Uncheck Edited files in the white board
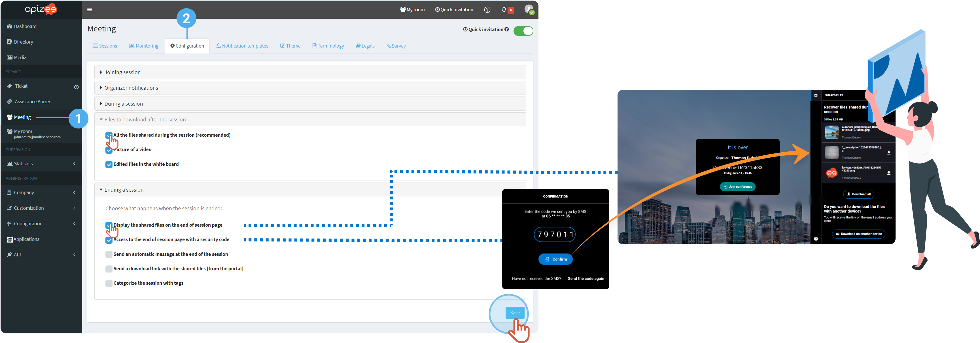Viewport: 980px width, 343px height. (109, 164)
